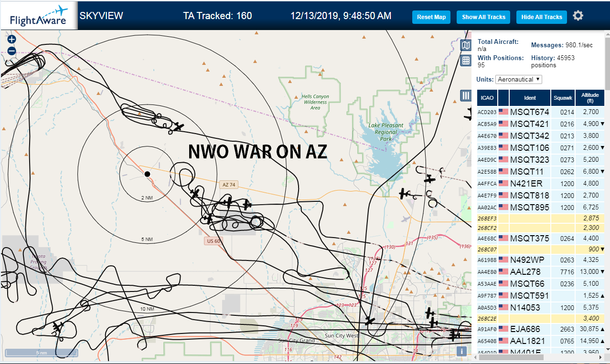Click altitude value 6,725
This screenshot has height=364, width=610.
[x=591, y=208]
